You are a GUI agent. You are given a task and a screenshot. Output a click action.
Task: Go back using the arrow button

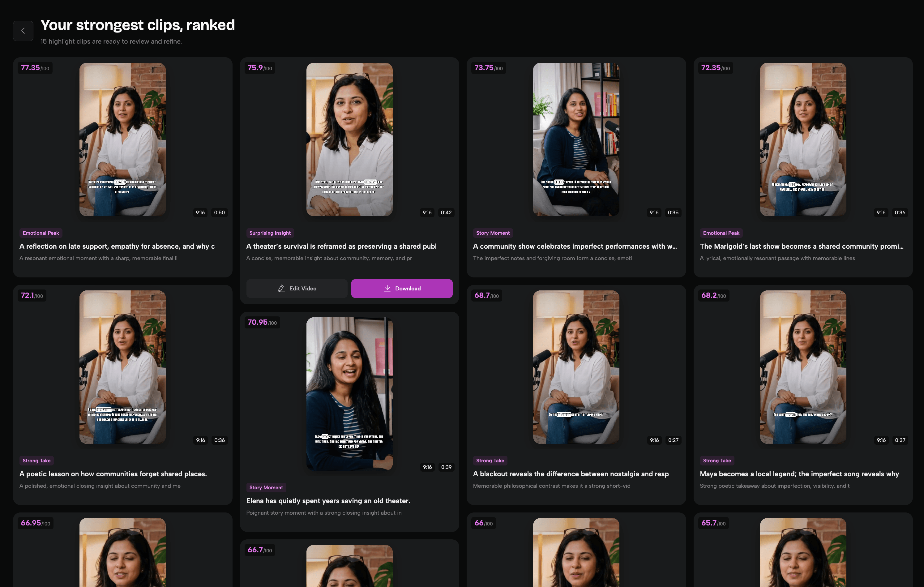(x=23, y=31)
